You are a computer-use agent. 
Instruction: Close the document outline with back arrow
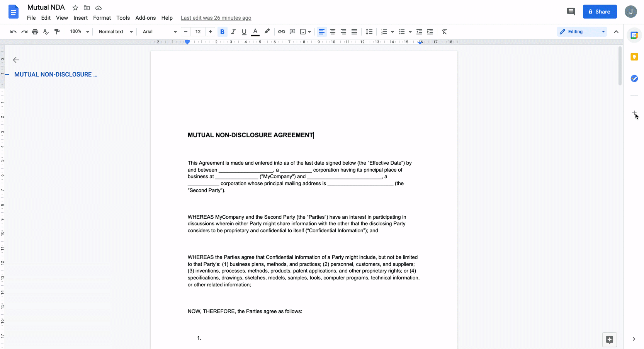click(x=16, y=60)
